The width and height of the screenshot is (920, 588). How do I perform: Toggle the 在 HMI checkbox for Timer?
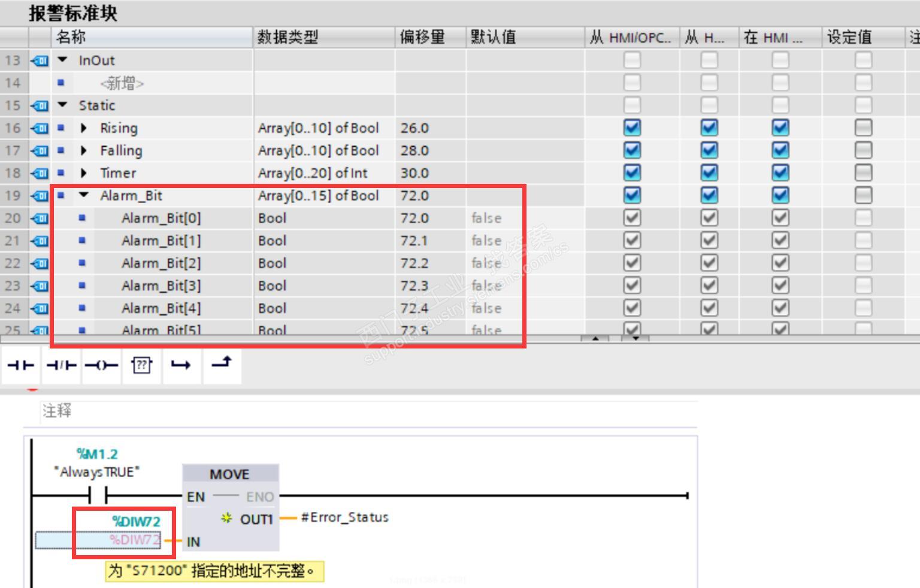(x=780, y=172)
